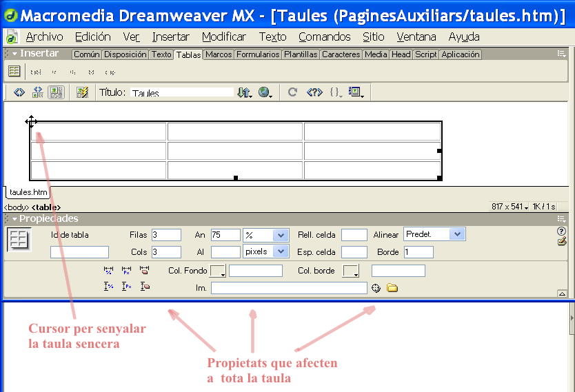The width and height of the screenshot is (575, 392).
Task: Switch to Design view icon
Action: tap(56, 92)
